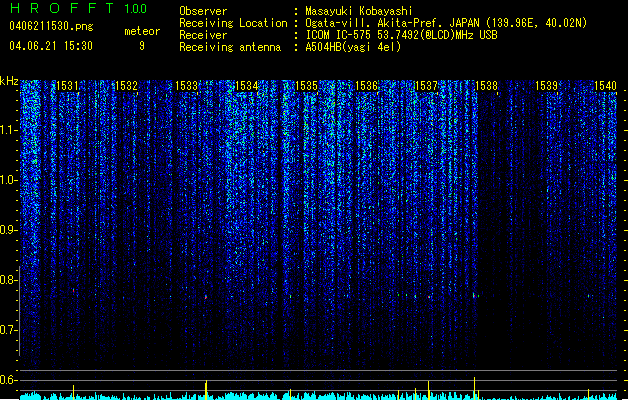Click the red meteor echo near 1533
This screenshot has width=629, height=400.
206,297
